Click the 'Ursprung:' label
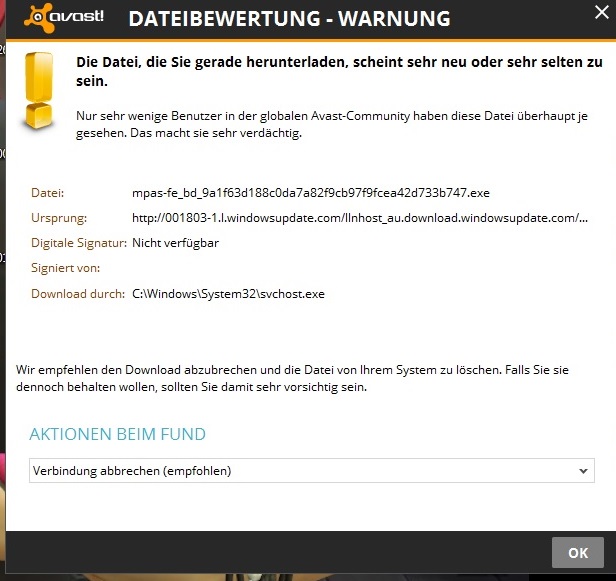 coord(59,218)
